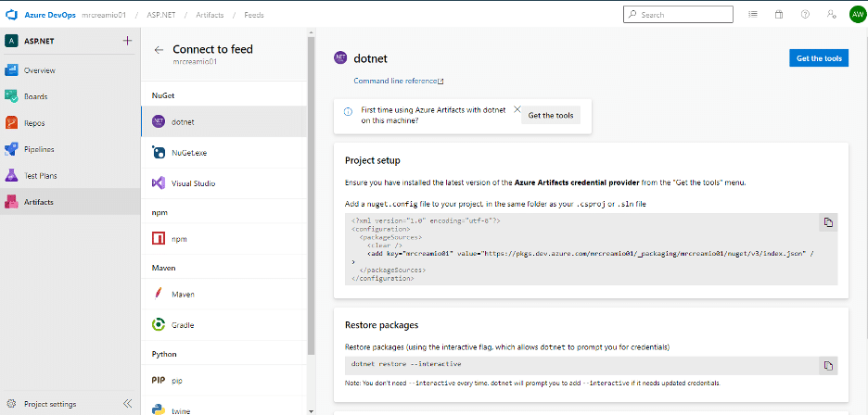868x415 pixels.
Task: Open Test Plans in the sidebar
Action: [70, 175]
